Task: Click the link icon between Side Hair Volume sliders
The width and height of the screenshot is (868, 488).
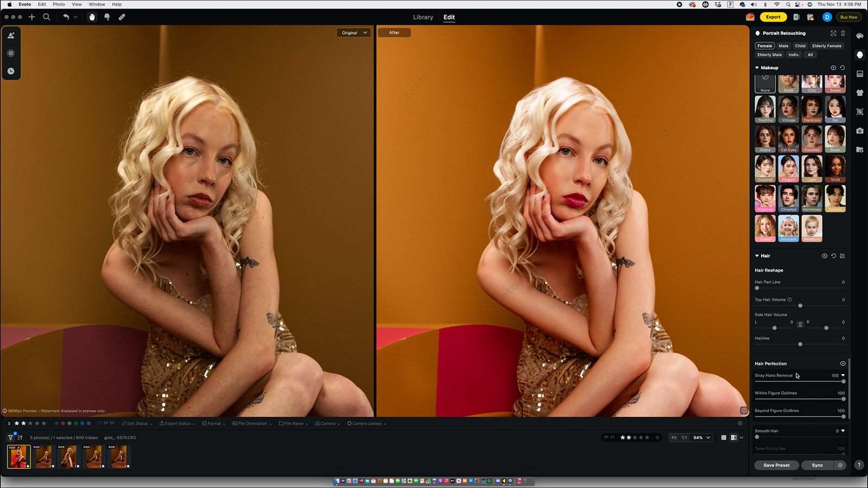Action: 800,324
